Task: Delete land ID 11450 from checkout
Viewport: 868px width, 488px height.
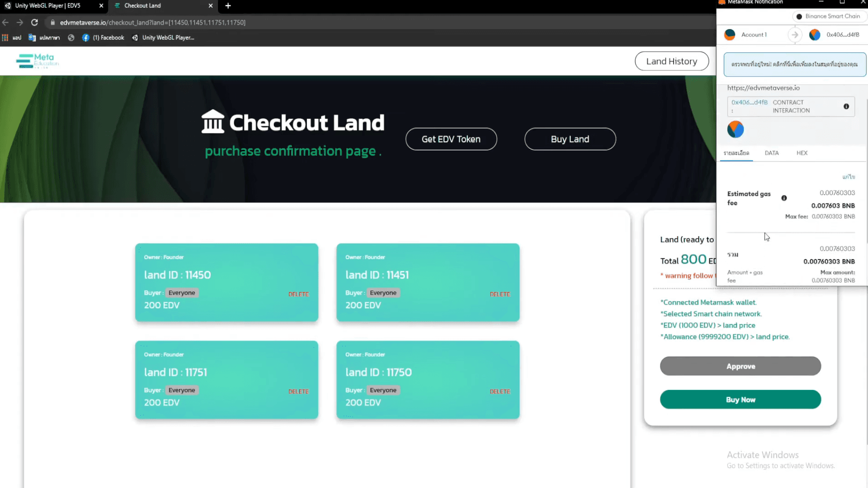Action: pyautogui.click(x=298, y=294)
